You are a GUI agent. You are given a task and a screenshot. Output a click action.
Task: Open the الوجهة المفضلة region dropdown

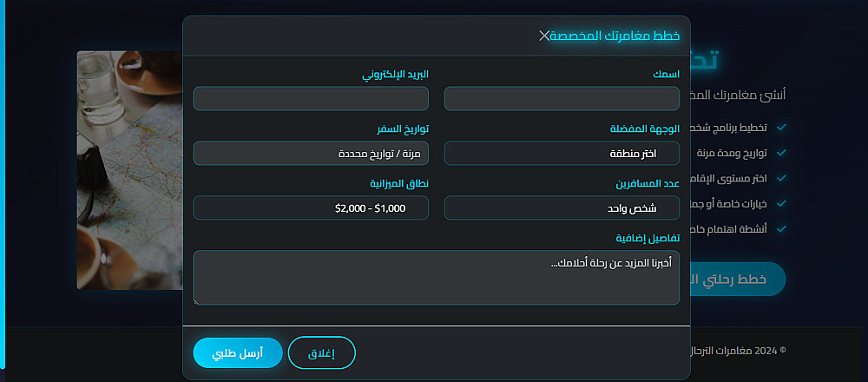click(562, 154)
